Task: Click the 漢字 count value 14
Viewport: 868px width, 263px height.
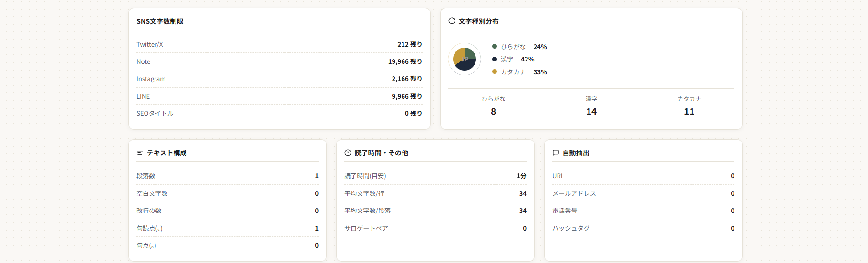Action: [591, 111]
